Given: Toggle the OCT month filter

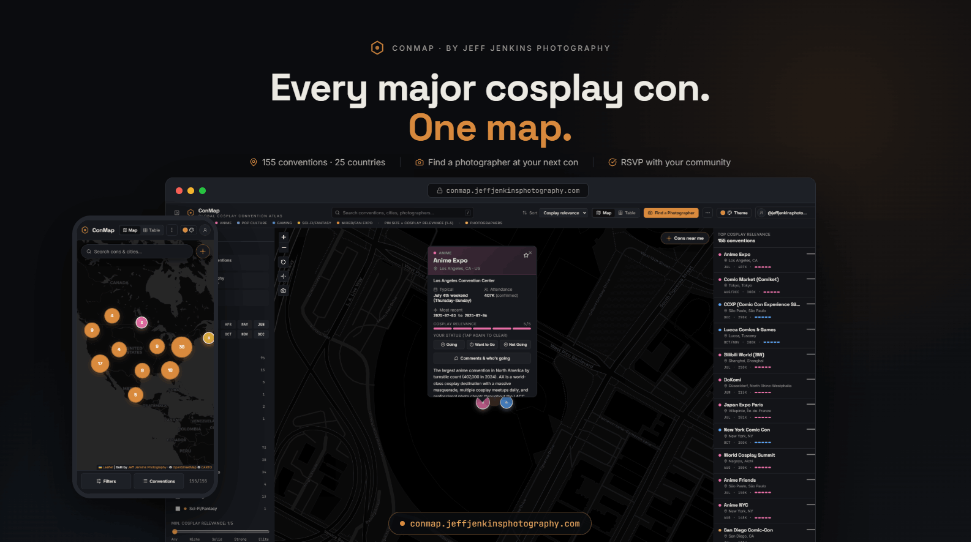Looking at the screenshot, I should (x=228, y=334).
